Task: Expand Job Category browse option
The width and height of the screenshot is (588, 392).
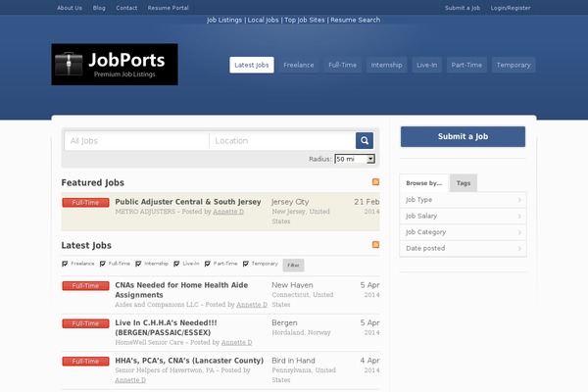Action: (x=464, y=232)
